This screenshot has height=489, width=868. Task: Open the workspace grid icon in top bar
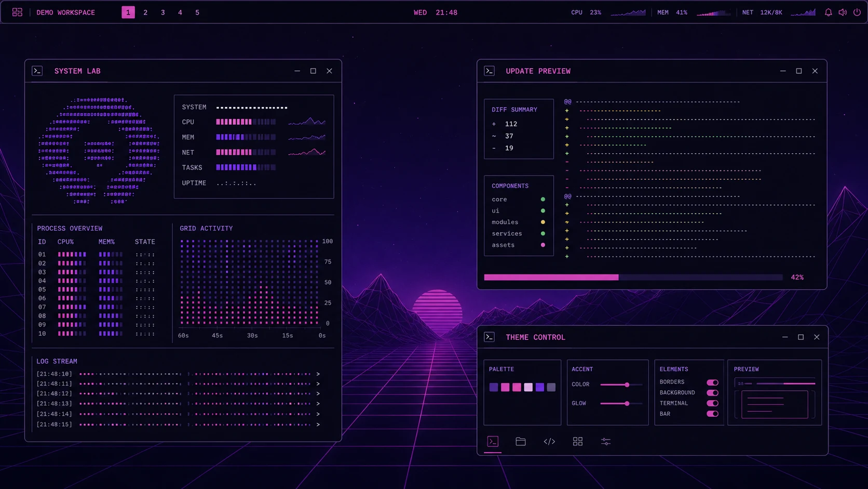(17, 12)
